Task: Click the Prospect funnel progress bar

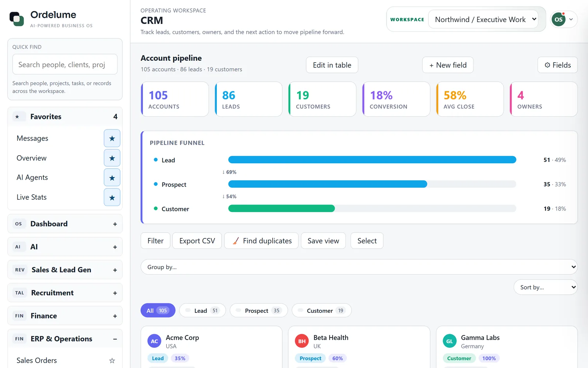Action: point(372,184)
